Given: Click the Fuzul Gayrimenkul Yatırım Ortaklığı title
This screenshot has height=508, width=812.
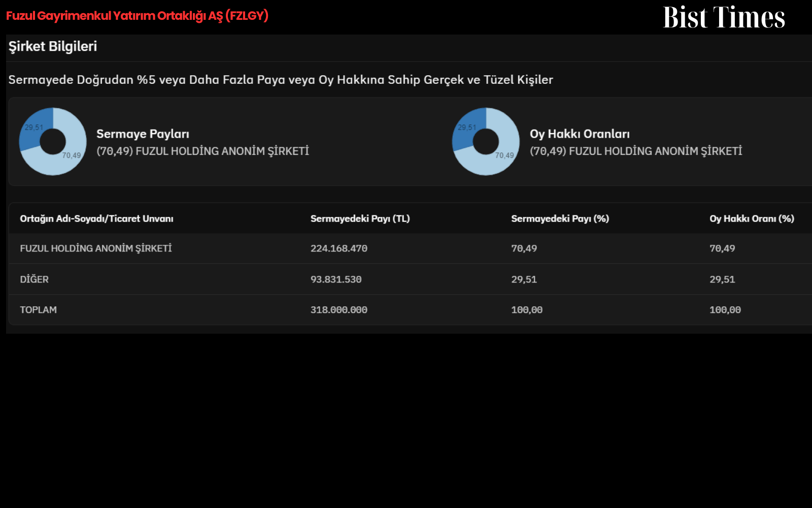Looking at the screenshot, I should point(137,16).
